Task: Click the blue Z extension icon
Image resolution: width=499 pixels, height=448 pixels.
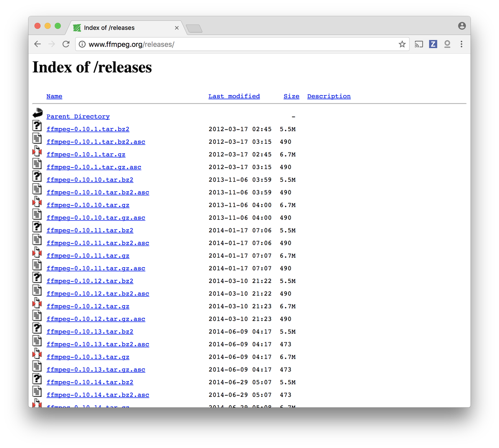Action: point(433,44)
